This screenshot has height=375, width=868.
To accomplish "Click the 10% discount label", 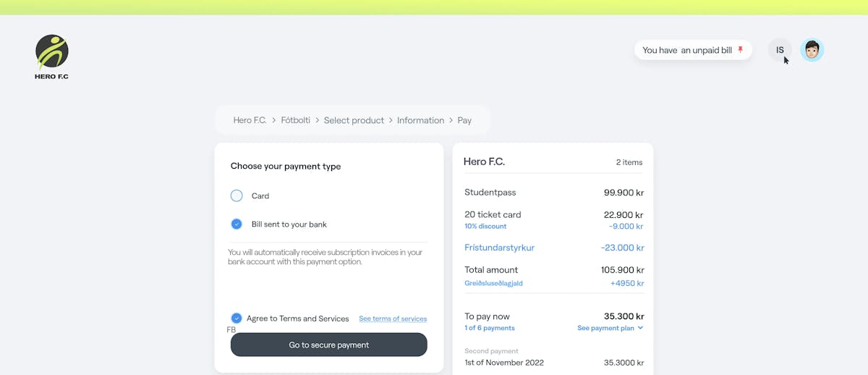I will 485,226.
